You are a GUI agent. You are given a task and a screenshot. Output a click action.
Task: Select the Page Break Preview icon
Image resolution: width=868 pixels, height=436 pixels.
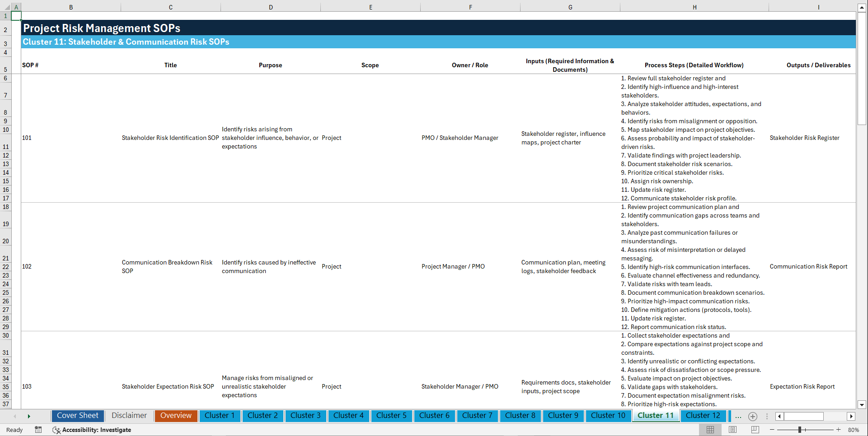click(x=755, y=430)
